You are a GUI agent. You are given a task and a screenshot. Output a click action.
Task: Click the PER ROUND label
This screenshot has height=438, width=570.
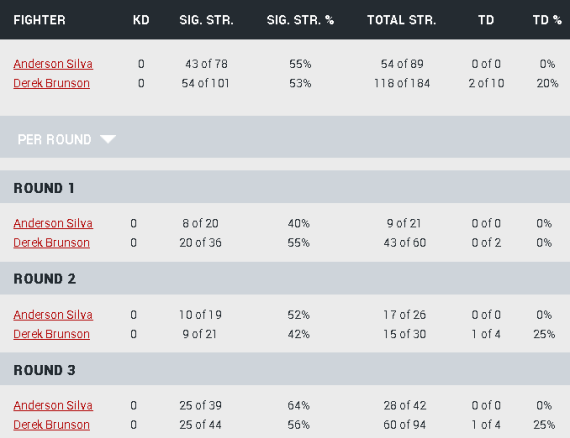tap(55, 140)
